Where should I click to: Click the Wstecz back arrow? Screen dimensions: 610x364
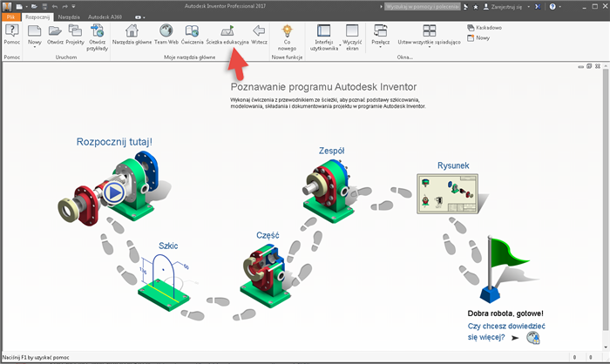point(259,30)
